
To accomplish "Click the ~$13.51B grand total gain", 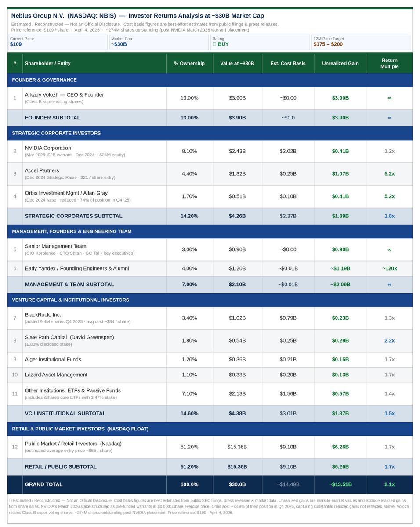I will tap(340, 484).
